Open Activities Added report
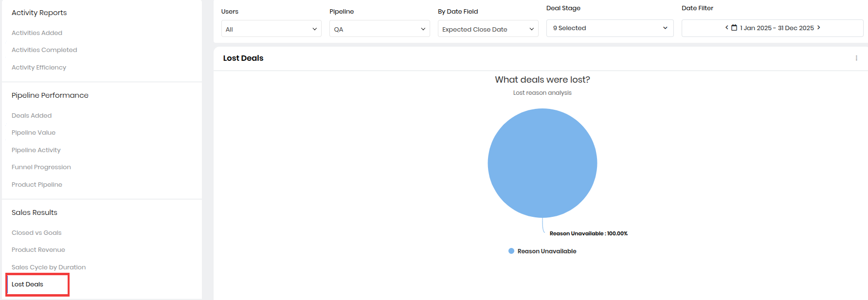This screenshot has width=868, height=300. [x=37, y=33]
